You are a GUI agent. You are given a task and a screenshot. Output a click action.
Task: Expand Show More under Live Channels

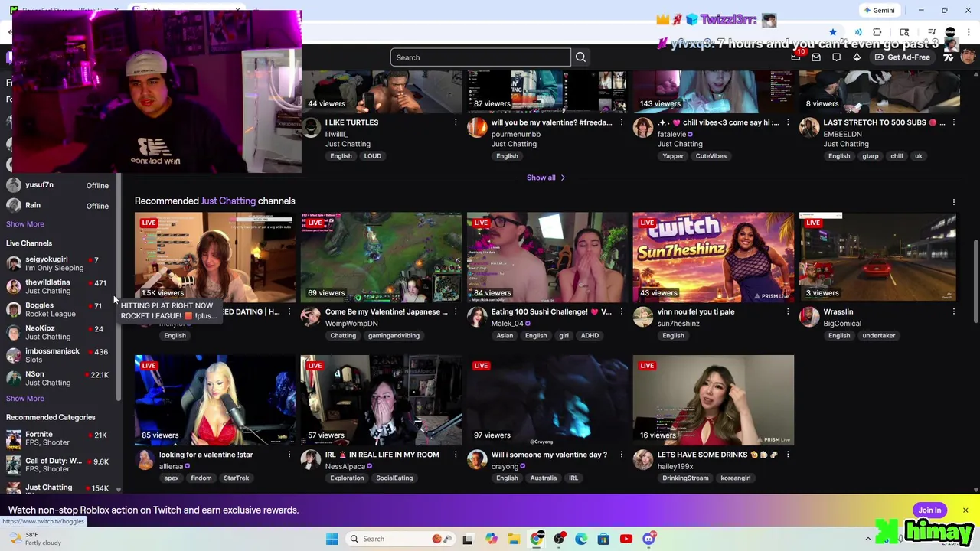pyautogui.click(x=25, y=398)
